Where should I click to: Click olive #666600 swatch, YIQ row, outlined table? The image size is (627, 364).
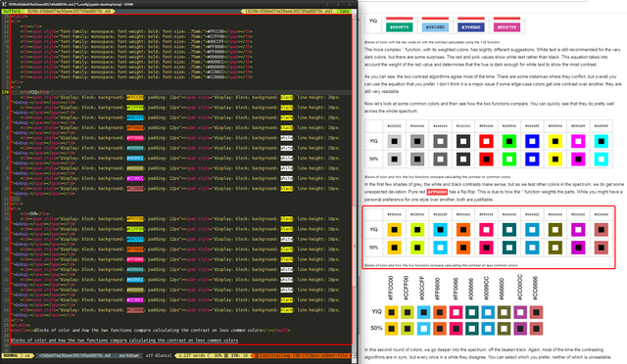tap(555, 230)
